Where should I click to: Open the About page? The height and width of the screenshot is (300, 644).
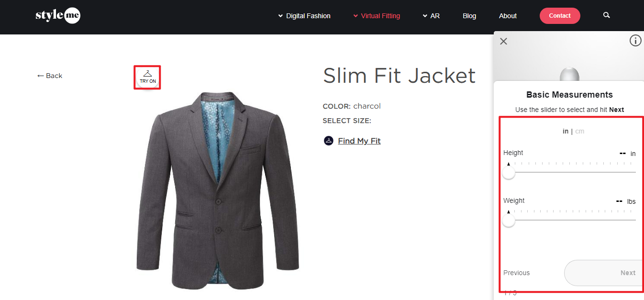508,16
